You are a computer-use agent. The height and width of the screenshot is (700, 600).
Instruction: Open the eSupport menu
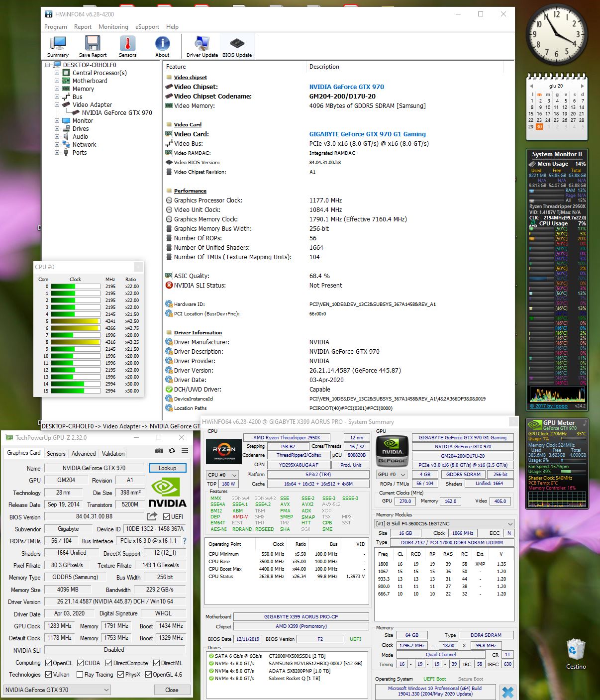click(x=147, y=27)
